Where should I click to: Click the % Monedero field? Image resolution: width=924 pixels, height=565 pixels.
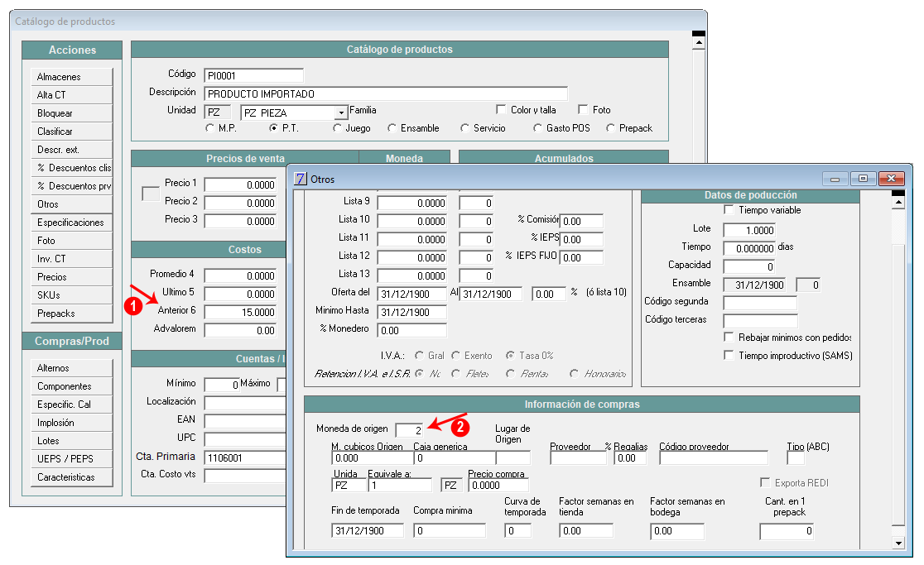(x=412, y=331)
